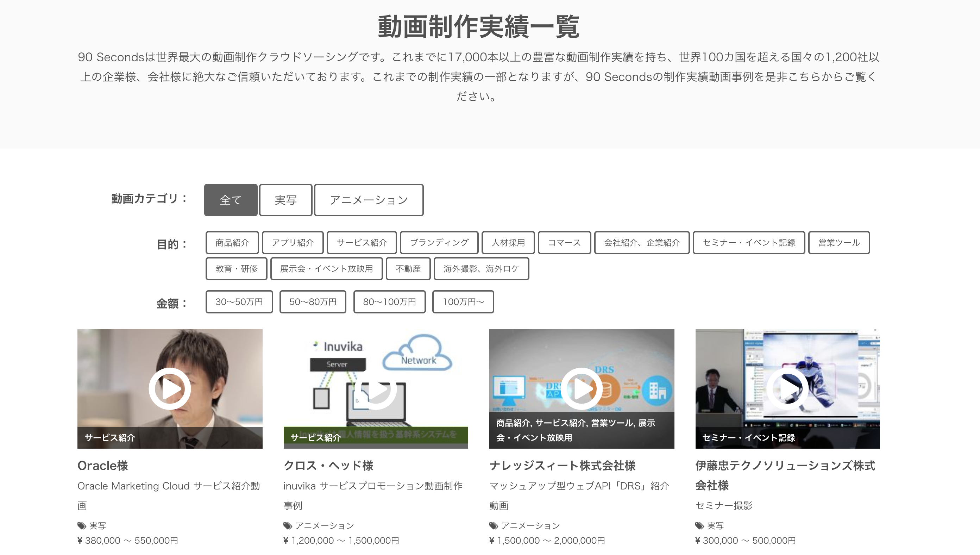Click price ¥ 380,000 〜 550,000円
This screenshot has height=555, width=980.
pyautogui.click(x=128, y=541)
